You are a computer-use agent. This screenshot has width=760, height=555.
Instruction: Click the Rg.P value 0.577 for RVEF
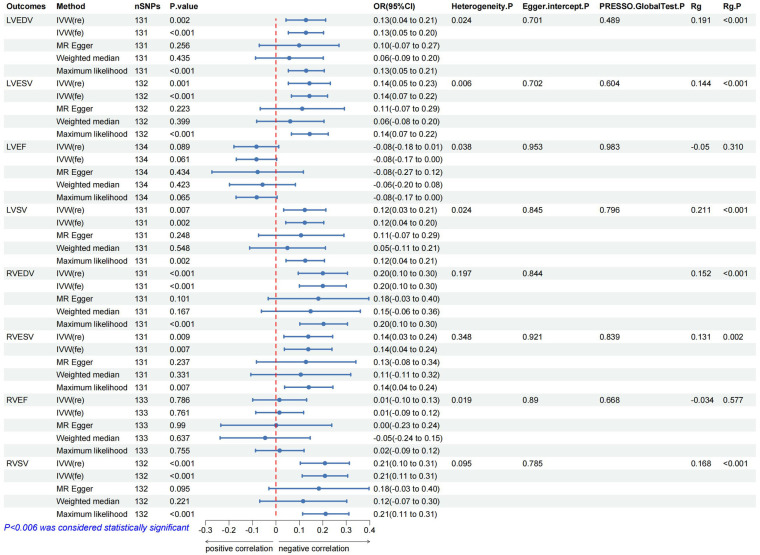pyautogui.click(x=733, y=400)
